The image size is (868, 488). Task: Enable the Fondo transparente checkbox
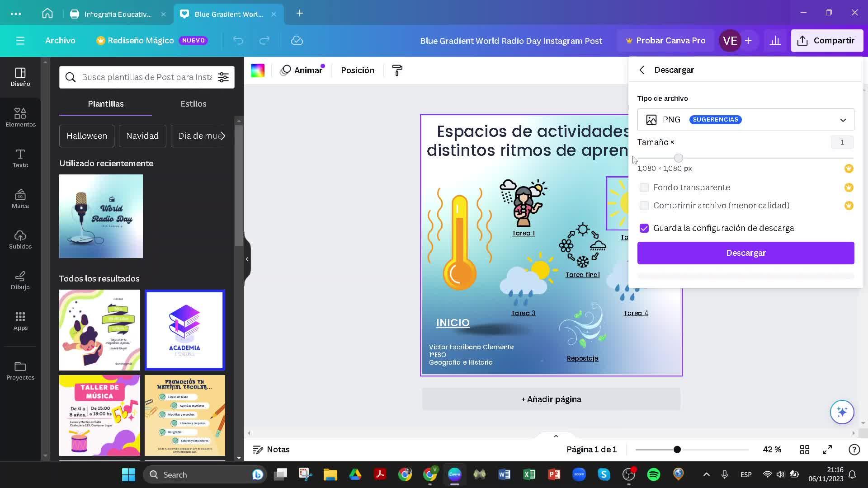coord(644,188)
